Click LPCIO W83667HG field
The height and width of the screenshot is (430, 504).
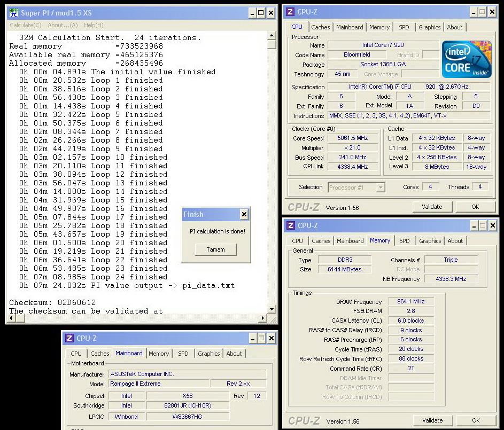[x=188, y=417]
